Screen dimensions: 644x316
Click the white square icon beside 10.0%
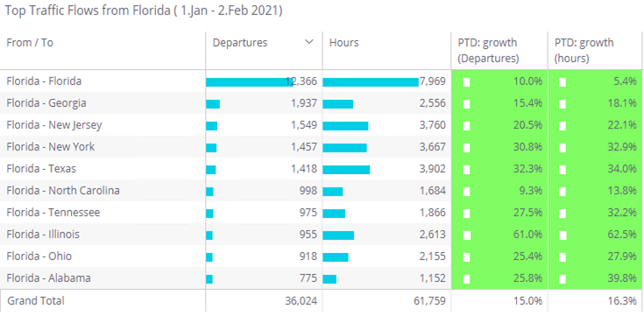coord(466,82)
